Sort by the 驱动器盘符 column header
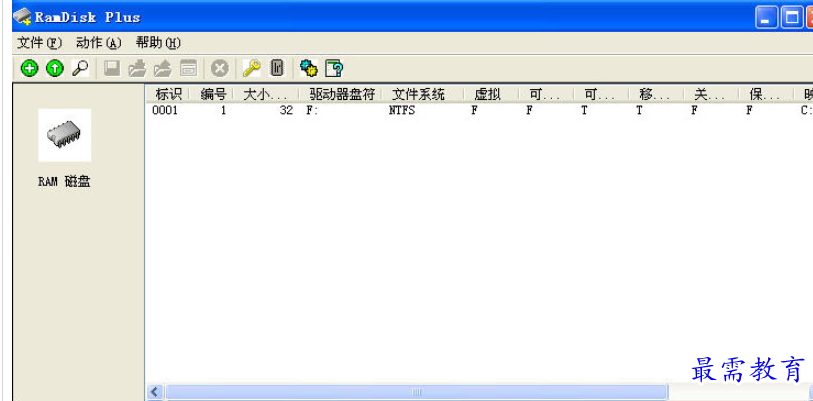 pyautogui.click(x=342, y=94)
